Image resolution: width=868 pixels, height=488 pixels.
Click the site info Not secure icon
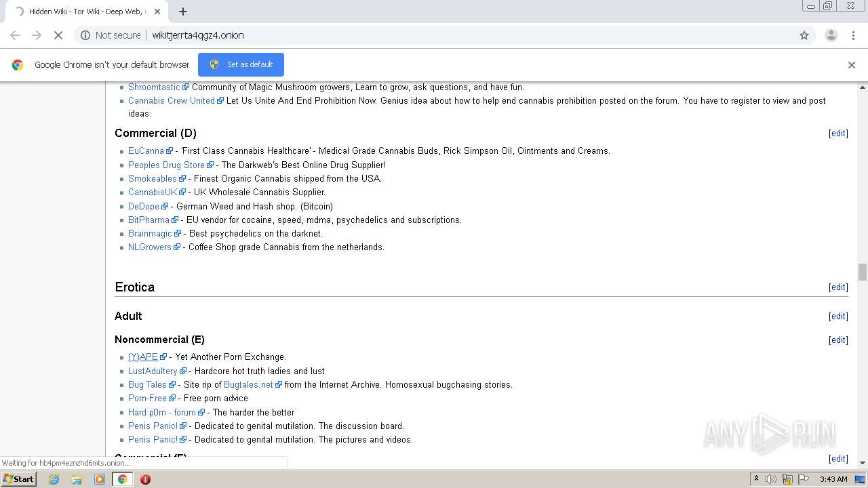(x=85, y=35)
